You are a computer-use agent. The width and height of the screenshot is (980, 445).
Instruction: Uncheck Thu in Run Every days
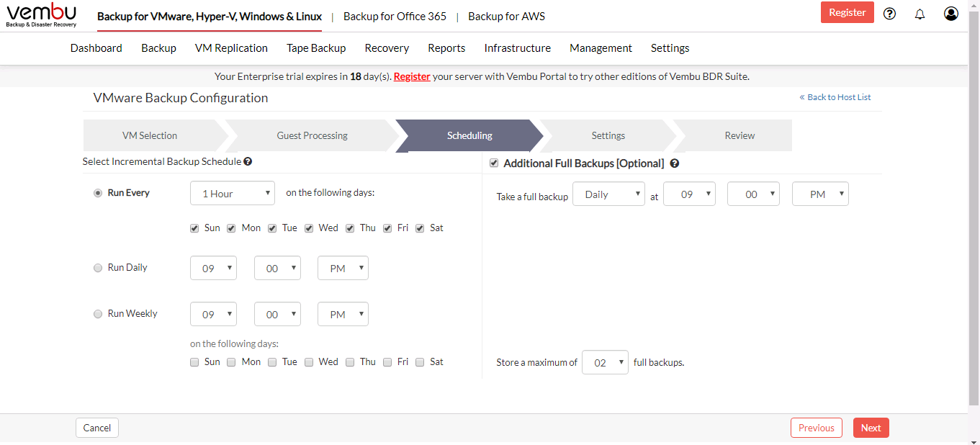[350, 228]
